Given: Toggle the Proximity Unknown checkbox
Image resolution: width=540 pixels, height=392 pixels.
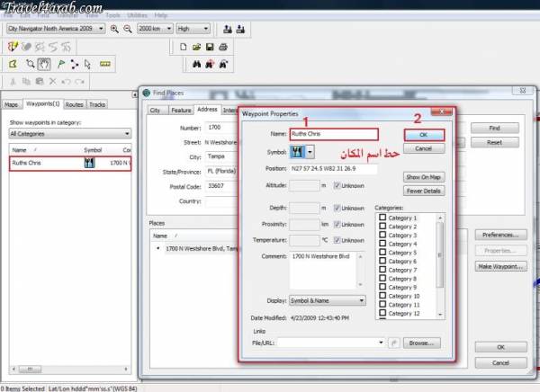Looking at the screenshot, I should (x=337, y=225).
